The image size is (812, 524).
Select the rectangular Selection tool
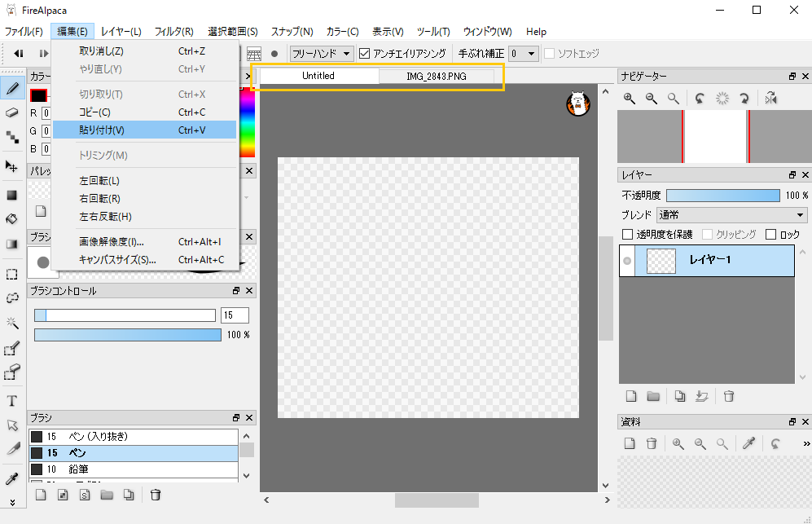(12, 274)
